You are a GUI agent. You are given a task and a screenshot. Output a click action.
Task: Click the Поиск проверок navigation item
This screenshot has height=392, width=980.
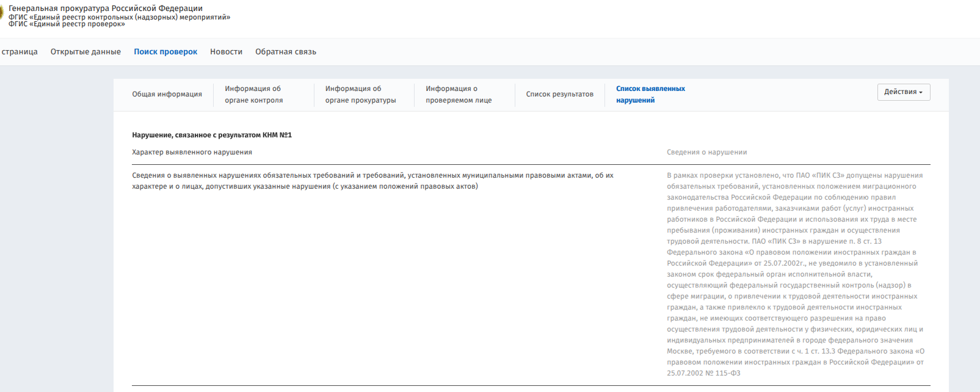pyautogui.click(x=165, y=52)
